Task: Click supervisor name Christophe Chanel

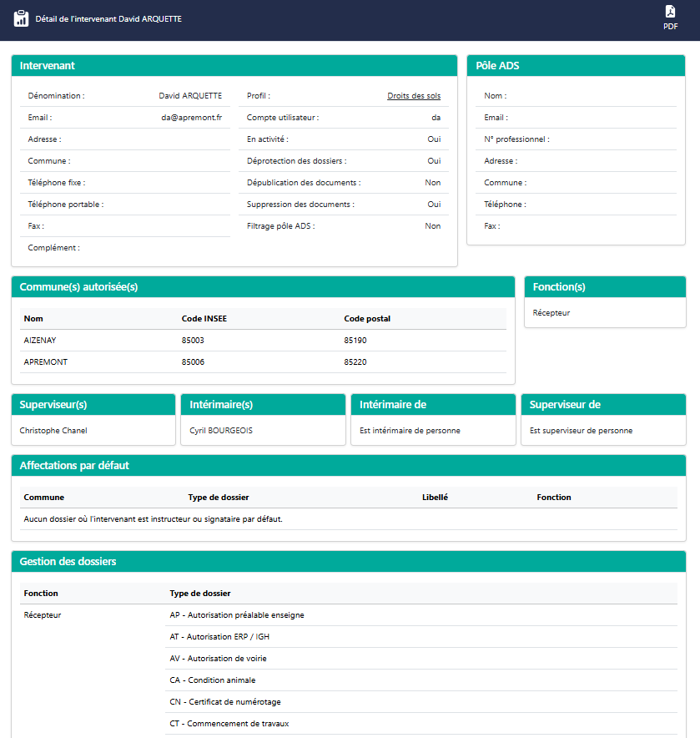Action: tap(53, 431)
